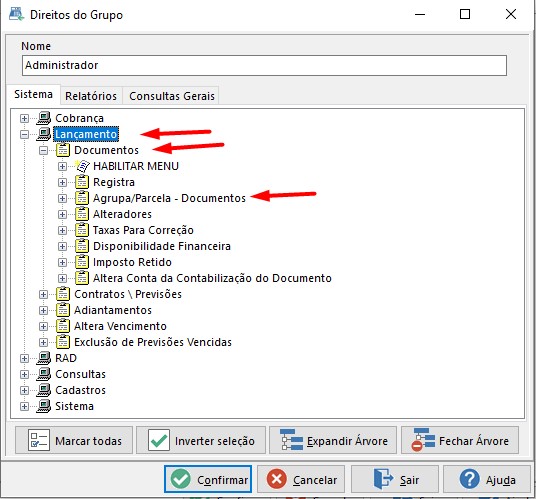Image resolution: width=536 pixels, height=499 pixels.
Task: Click the notepad icon beside Taxas Para Correção
Action: point(82,230)
